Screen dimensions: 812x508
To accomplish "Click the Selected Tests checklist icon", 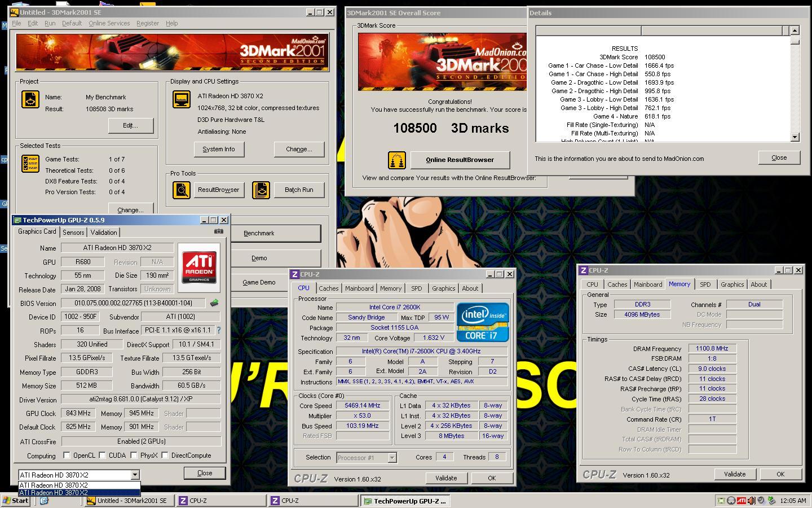I will [30, 164].
